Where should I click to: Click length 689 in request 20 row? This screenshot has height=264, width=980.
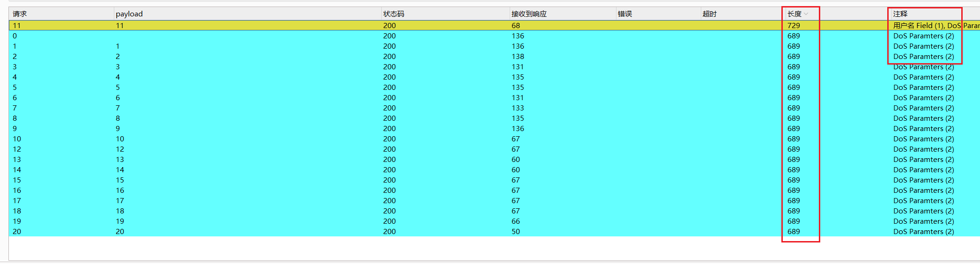(x=794, y=231)
